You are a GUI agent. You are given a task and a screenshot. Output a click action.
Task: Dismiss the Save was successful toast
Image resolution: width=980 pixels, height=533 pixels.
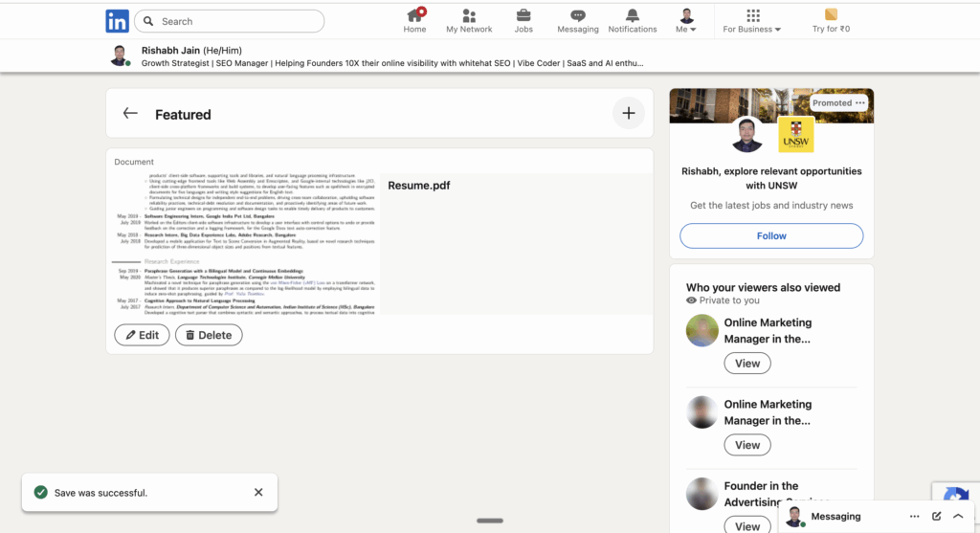tap(258, 493)
